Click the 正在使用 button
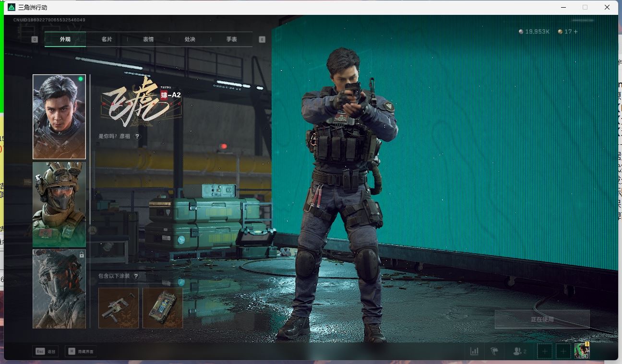 [x=542, y=319]
